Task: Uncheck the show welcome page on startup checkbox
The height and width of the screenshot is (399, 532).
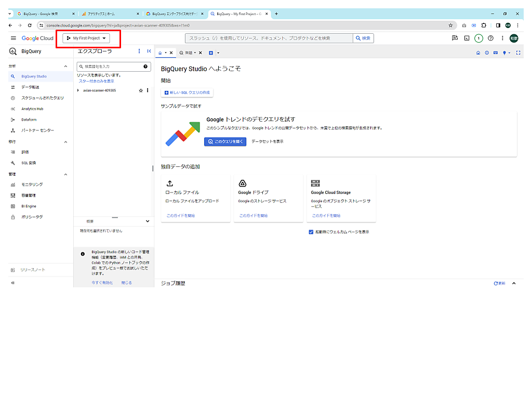Action: (311, 232)
